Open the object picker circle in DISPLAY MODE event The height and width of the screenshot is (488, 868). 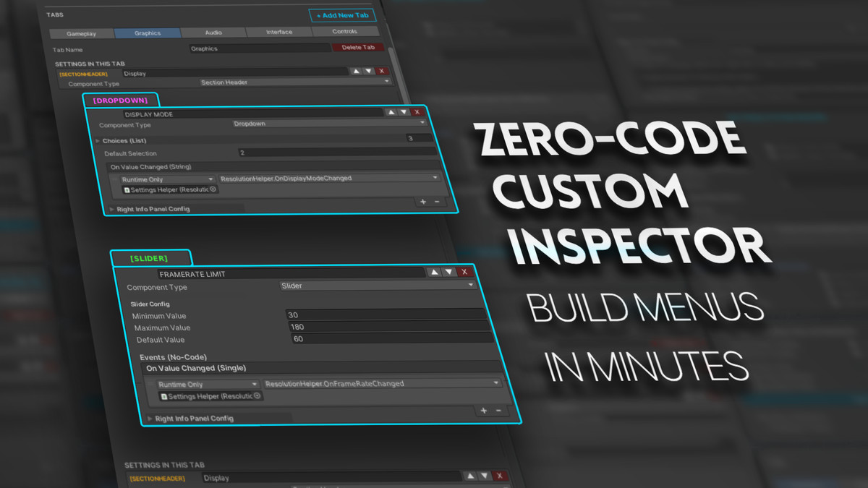214,189
